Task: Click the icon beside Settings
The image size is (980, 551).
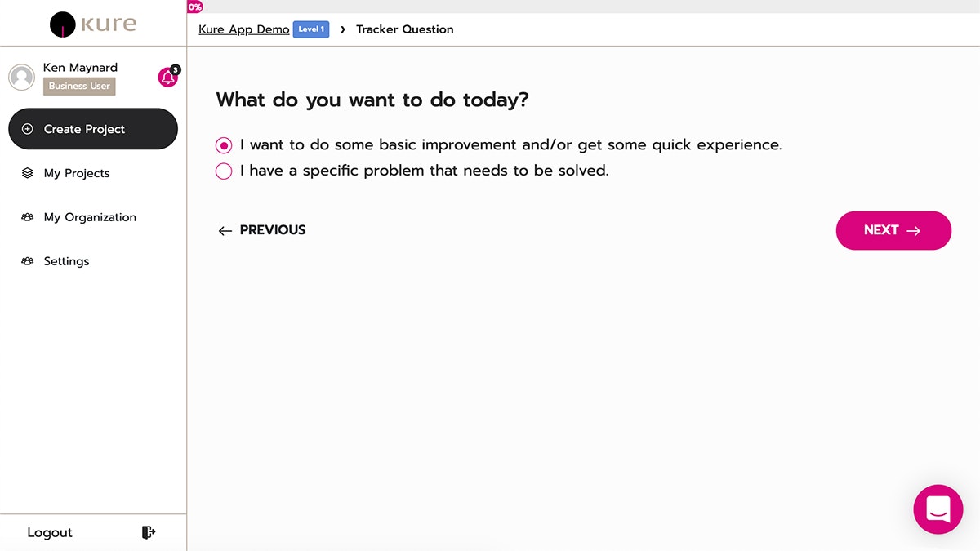Action: click(28, 261)
